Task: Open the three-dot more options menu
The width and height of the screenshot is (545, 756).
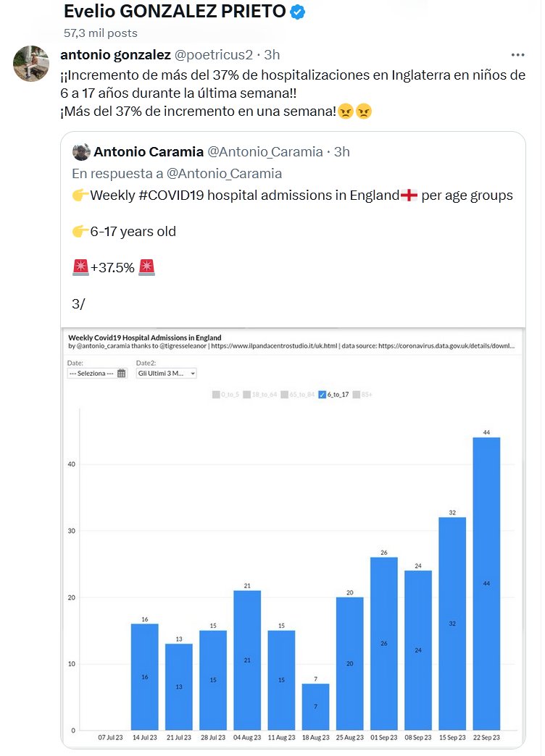Action: point(517,55)
